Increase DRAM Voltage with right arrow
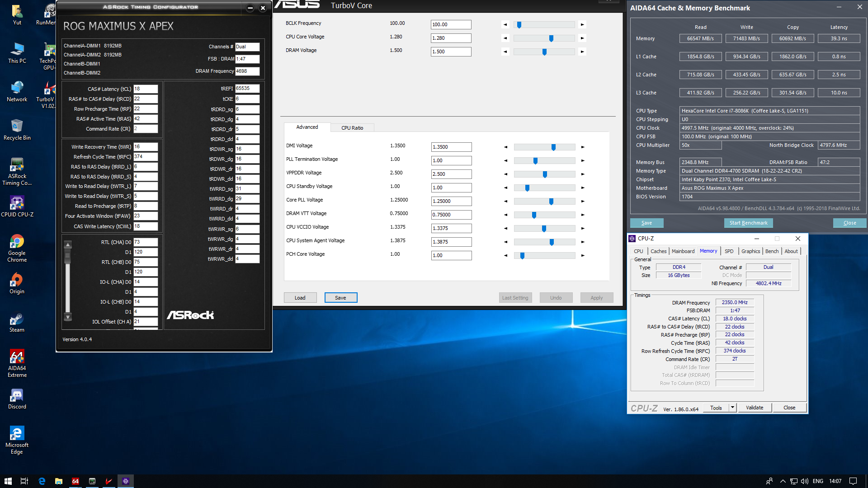Image resolution: width=868 pixels, height=488 pixels. click(x=582, y=52)
